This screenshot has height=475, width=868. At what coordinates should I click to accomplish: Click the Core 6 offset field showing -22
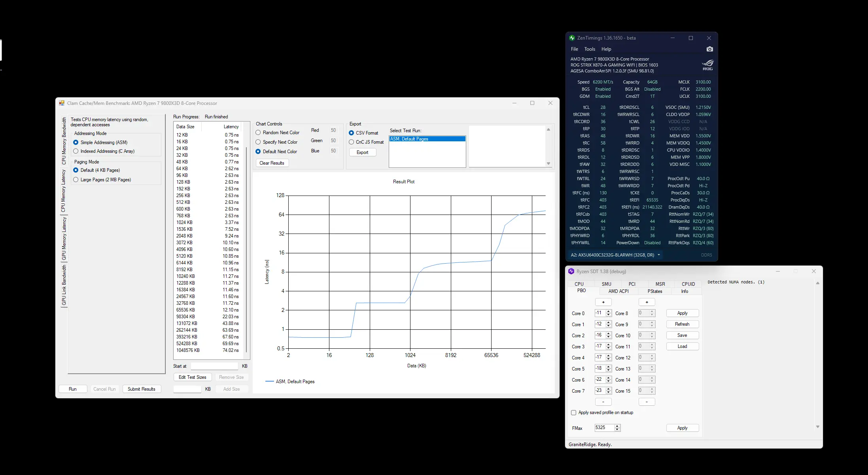coord(600,380)
